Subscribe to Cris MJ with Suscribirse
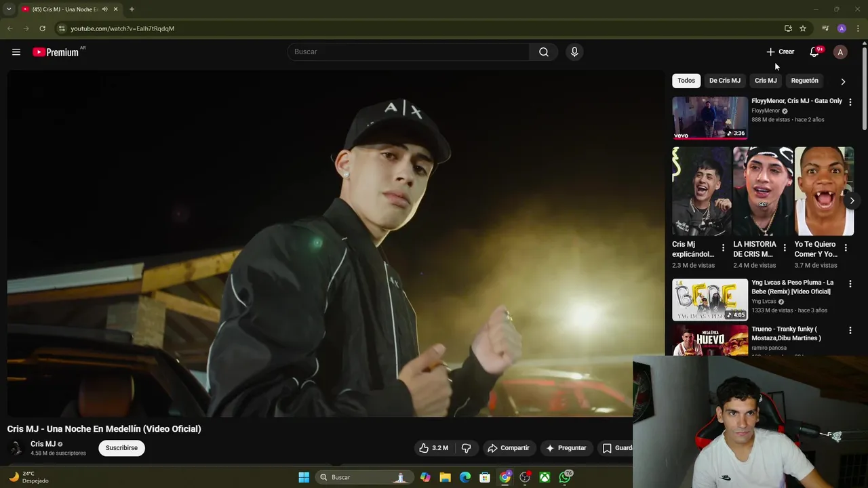The width and height of the screenshot is (868, 488). click(121, 448)
